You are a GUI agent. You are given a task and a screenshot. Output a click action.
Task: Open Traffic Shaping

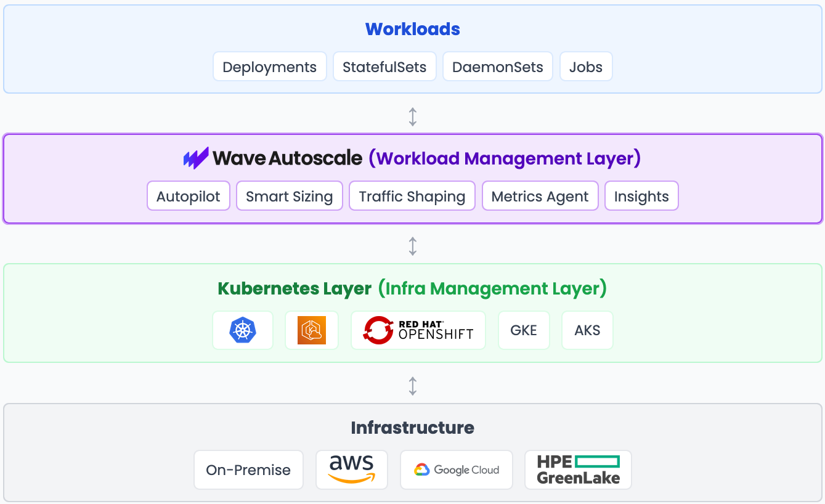point(412,196)
